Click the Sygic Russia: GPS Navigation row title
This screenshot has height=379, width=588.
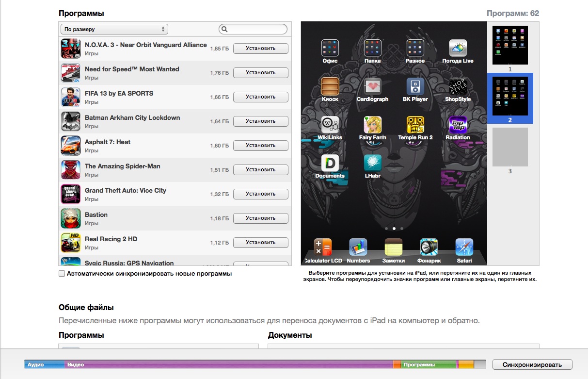[129, 263]
